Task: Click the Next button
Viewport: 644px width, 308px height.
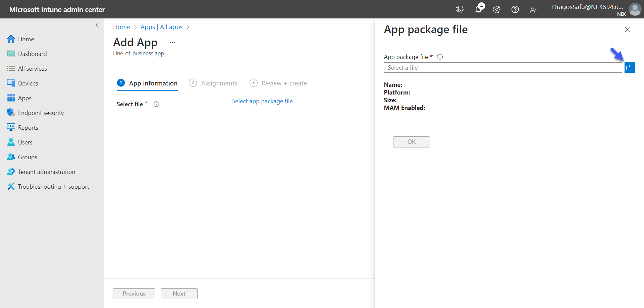Action: point(179,294)
